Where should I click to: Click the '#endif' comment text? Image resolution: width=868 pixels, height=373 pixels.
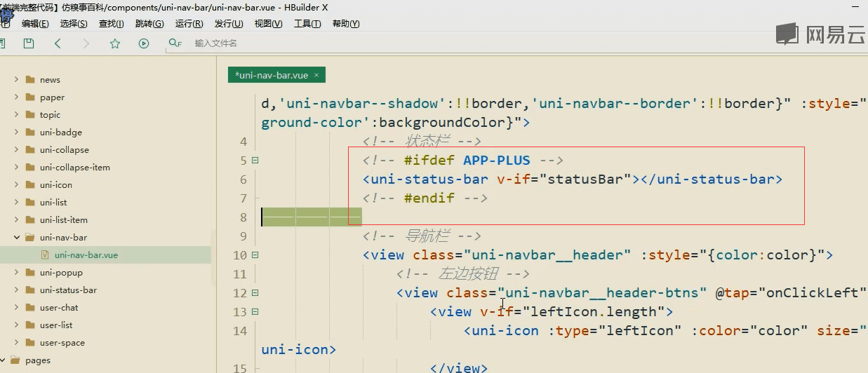point(429,198)
